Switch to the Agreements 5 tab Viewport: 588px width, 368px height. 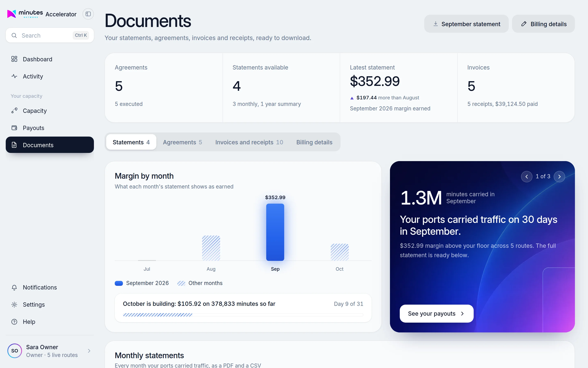tap(183, 142)
